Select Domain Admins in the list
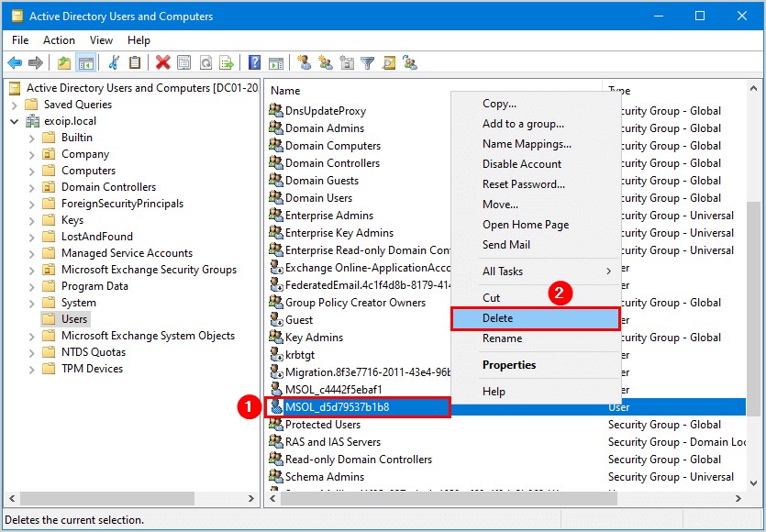766x532 pixels. coord(324,128)
